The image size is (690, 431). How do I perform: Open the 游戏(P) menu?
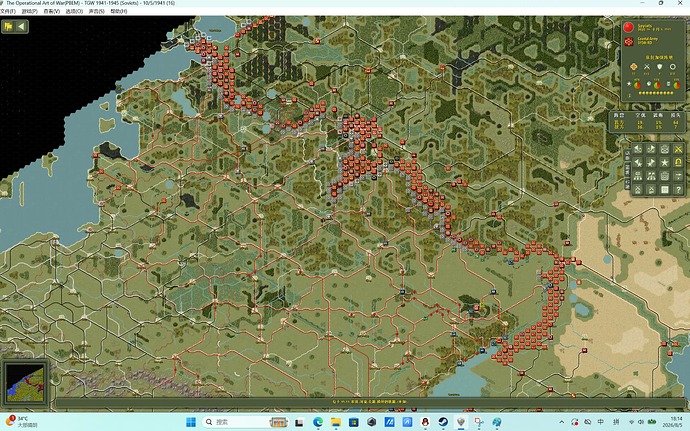(x=29, y=11)
